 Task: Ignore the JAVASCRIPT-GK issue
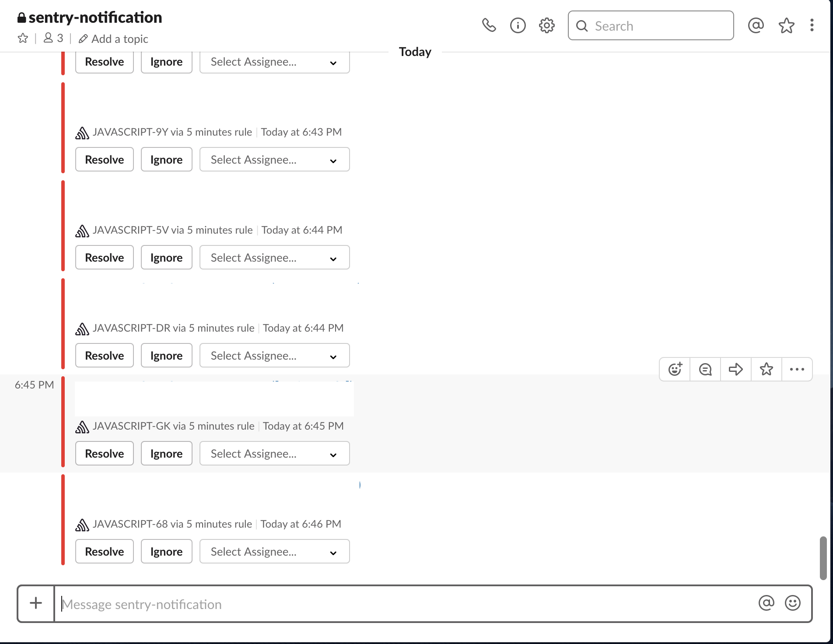pyautogui.click(x=167, y=453)
